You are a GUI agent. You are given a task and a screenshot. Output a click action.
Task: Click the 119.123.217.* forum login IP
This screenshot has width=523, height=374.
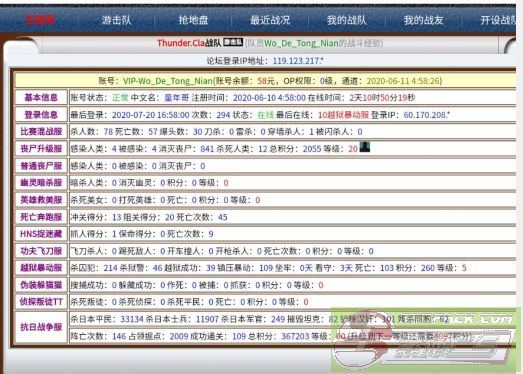298,61
